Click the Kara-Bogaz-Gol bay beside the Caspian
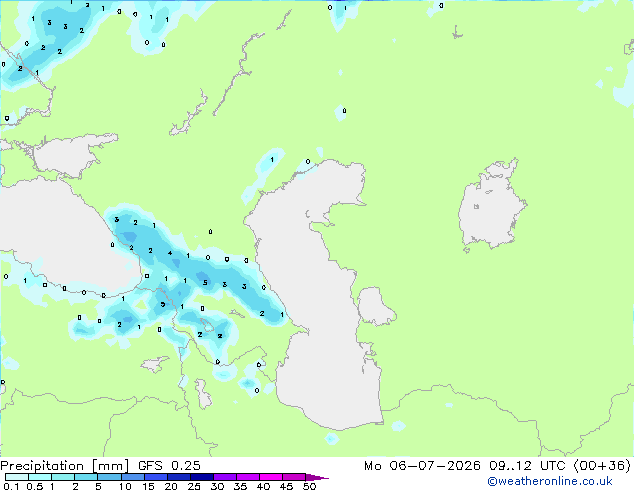634x490 pixels. [376, 306]
